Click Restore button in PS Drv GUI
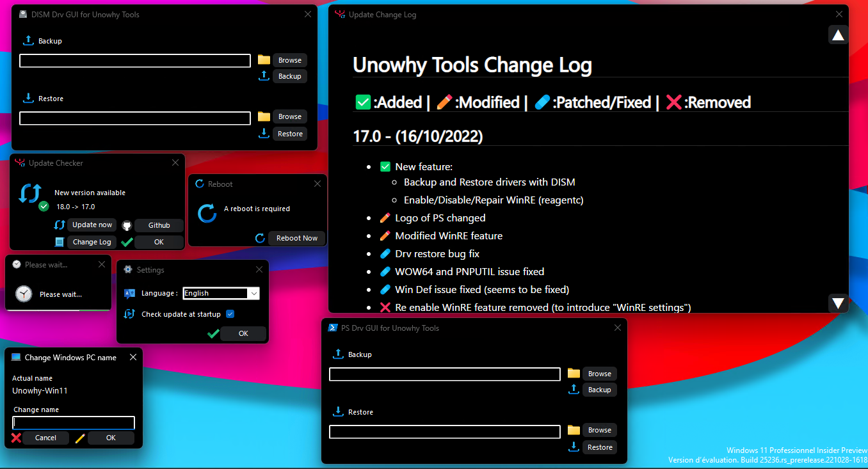Viewport: 868px width, 469px height. (x=600, y=447)
